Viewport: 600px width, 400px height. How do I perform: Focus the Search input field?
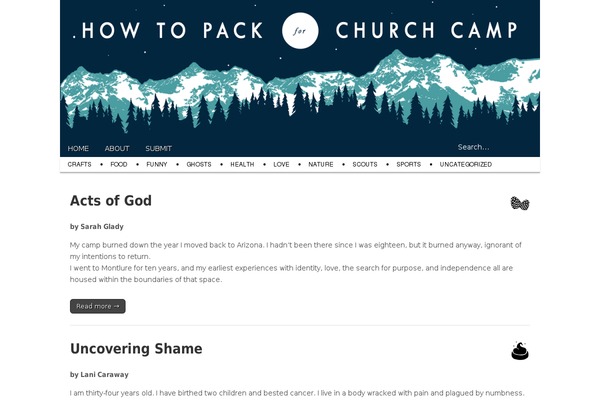(x=493, y=147)
